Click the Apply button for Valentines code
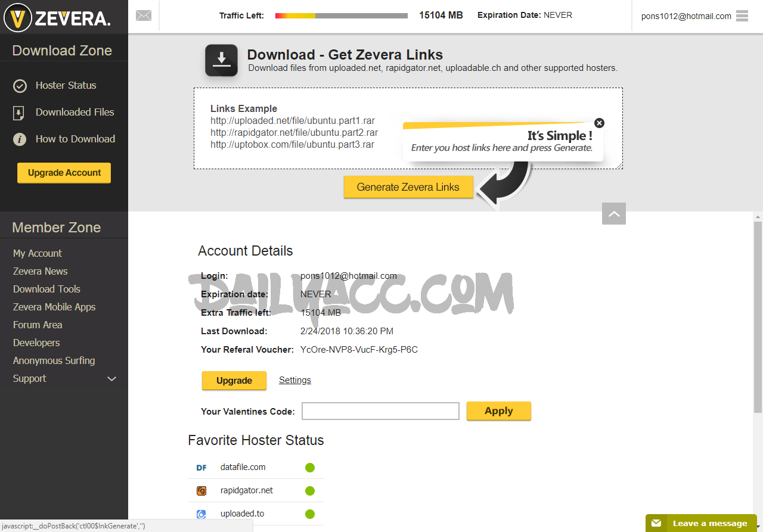Screen dimensions: 763x532 [499, 411]
